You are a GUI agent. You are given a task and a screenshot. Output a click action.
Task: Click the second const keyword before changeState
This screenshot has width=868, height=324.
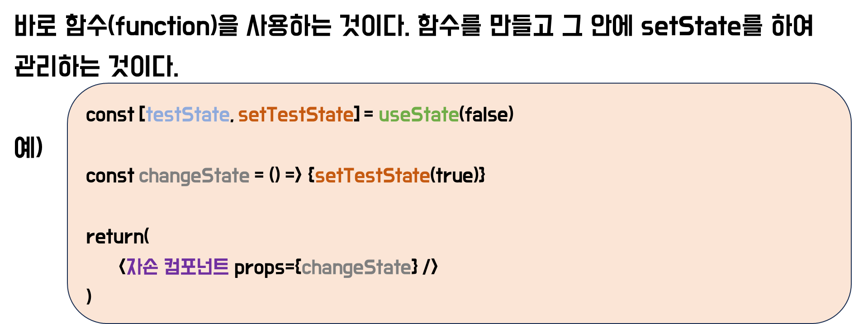click(110, 176)
